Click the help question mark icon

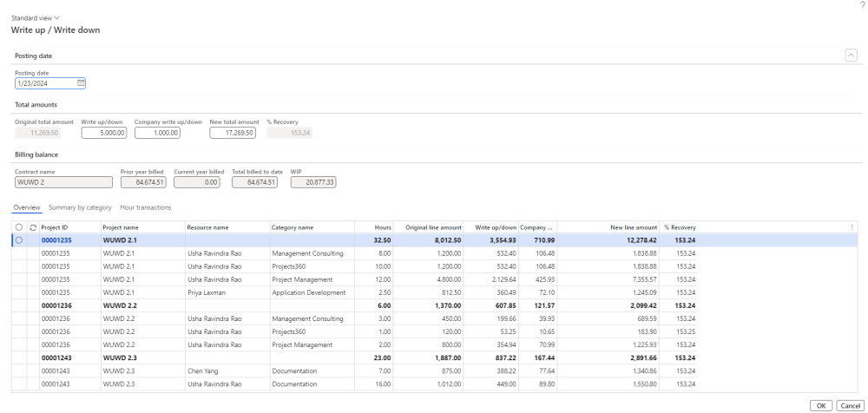[862, 5]
